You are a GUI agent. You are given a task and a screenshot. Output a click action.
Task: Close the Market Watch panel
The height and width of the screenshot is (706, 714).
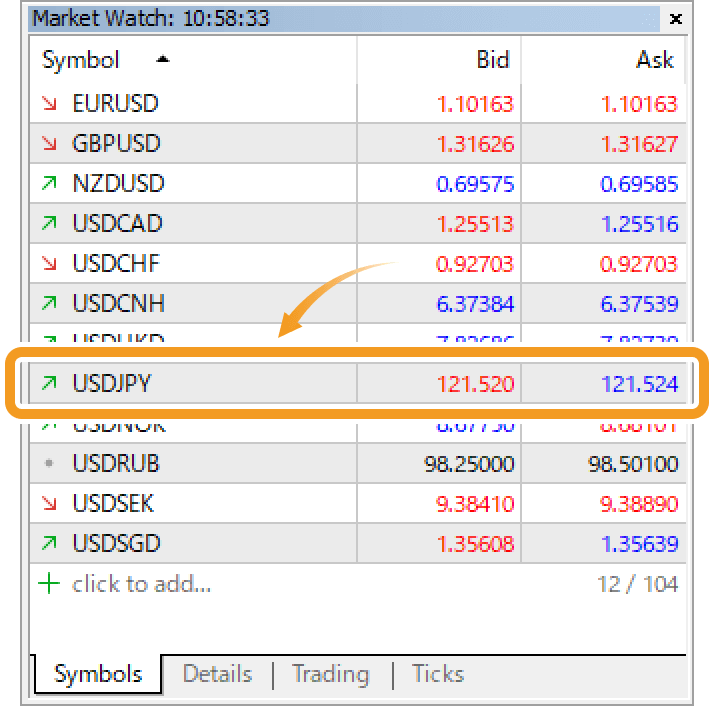(x=676, y=19)
